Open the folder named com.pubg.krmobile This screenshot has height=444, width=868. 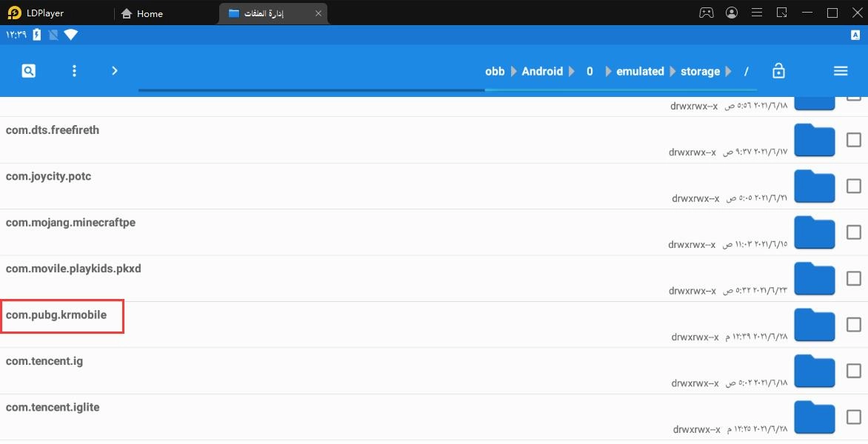56,315
